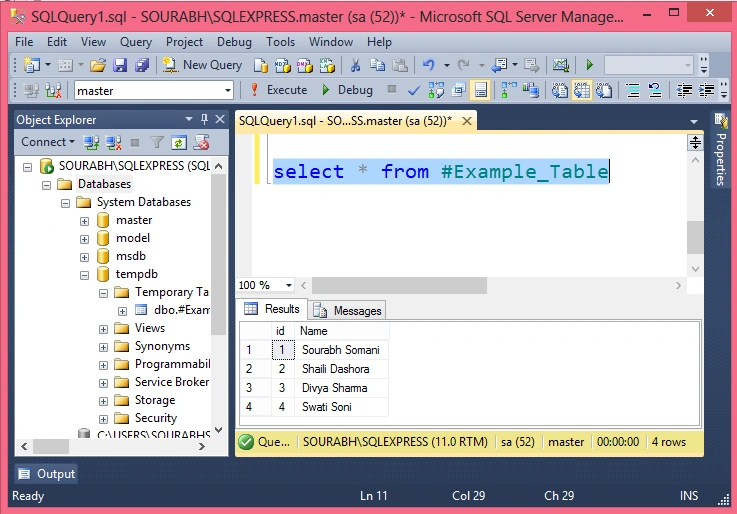
Task: Open the 100 % zoom dropdown
Action: tap(288, 285)
